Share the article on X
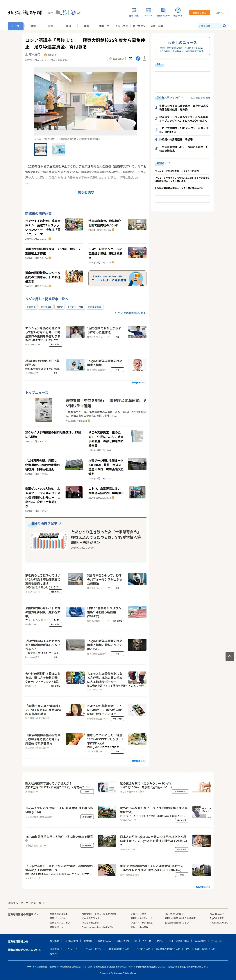The height and width of the screenshot is (980, 236). point(131,59)
